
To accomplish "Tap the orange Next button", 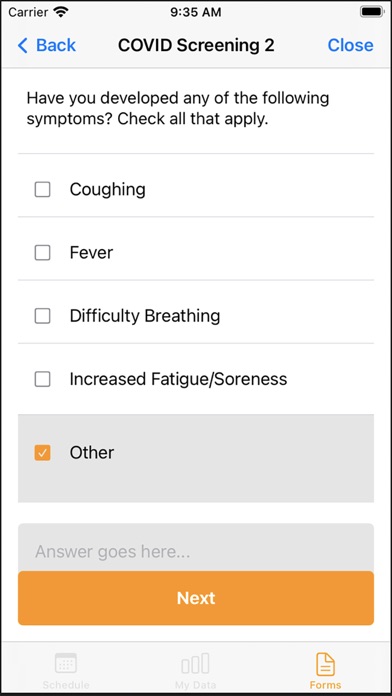I will 196,598.
